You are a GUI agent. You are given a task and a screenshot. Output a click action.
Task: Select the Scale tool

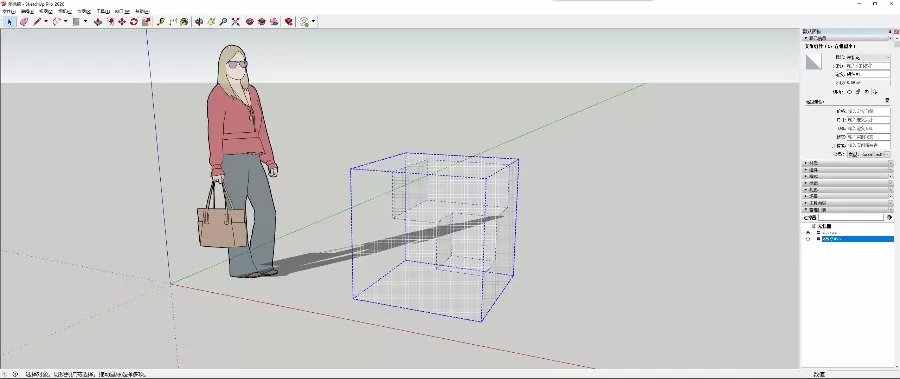click(146, 22)
